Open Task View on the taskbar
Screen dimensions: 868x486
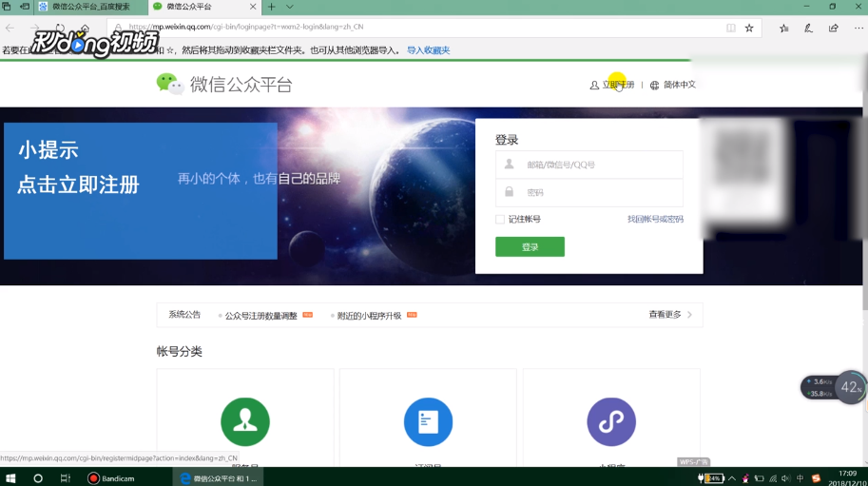point(66,478)
